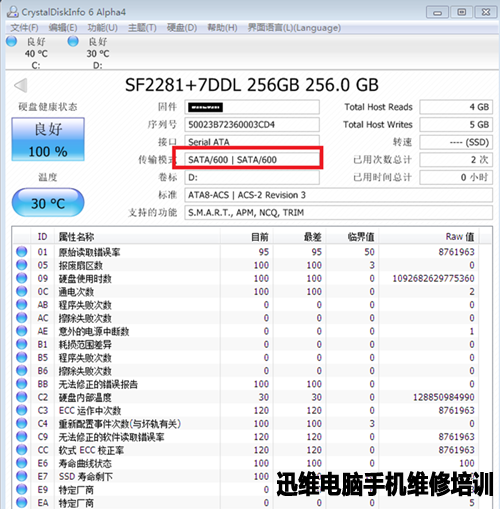Click the 良好 100% health status button
This screenshot has height=509, width=500.
click(48, 139)
